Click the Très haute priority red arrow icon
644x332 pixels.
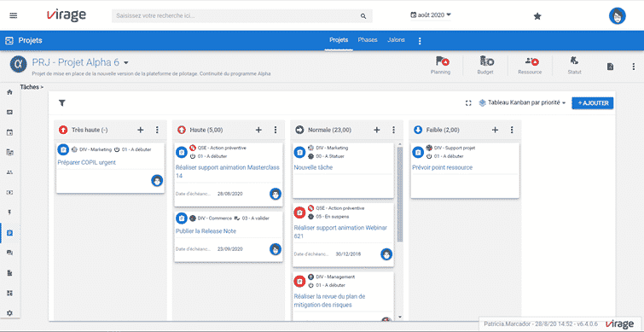[63, 130]
